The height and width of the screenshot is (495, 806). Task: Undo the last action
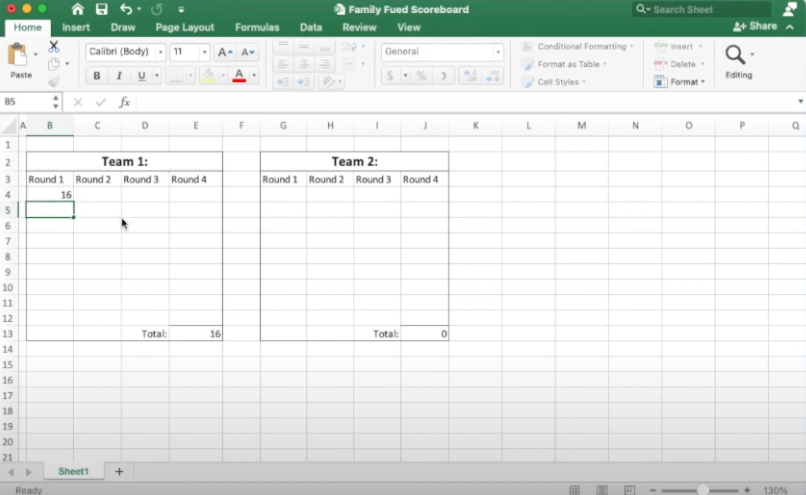(x=125, y=9)
